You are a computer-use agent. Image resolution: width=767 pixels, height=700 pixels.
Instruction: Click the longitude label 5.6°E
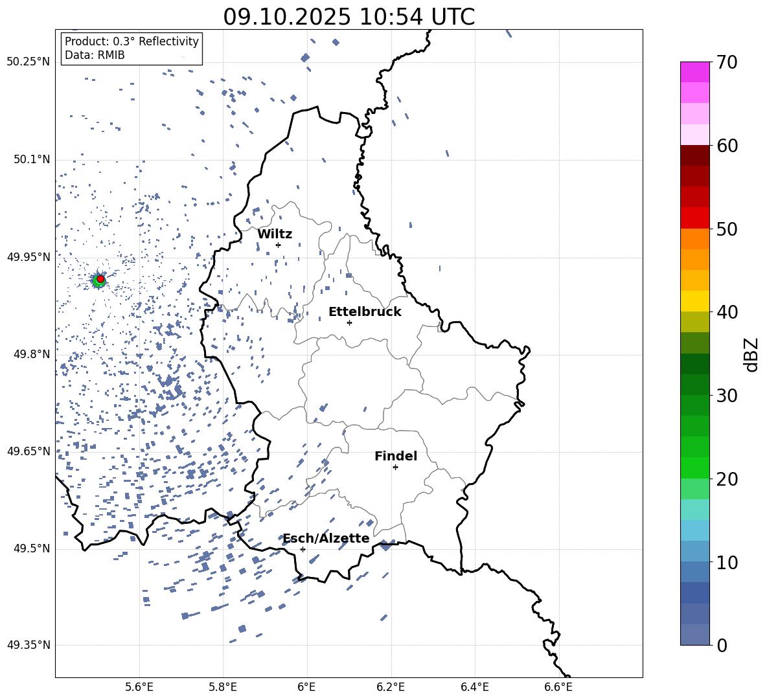[139, 687]
